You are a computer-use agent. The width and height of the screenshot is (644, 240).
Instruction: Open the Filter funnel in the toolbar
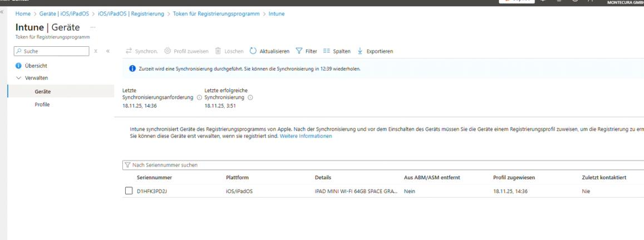tap(299, 51)
